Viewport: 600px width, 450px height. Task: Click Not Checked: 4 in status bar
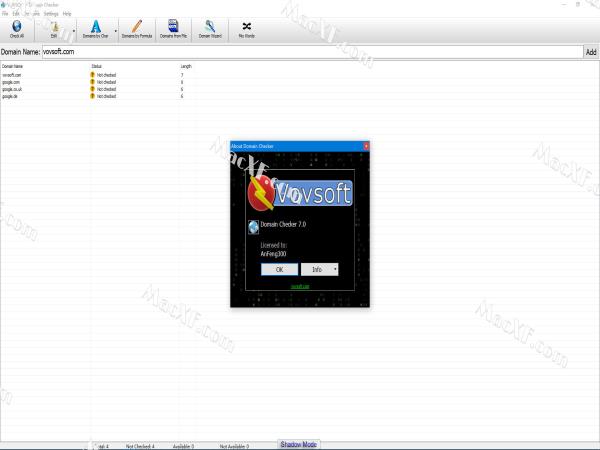point(140,446)
